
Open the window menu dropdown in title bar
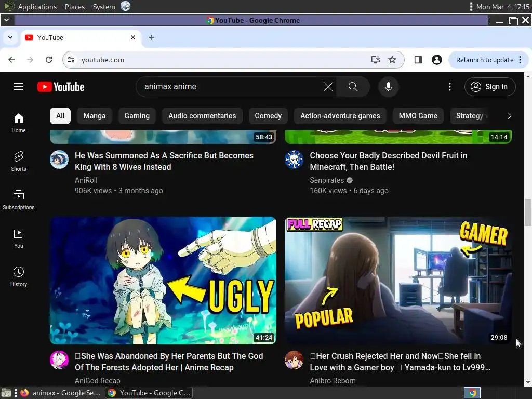pos(6,20)
